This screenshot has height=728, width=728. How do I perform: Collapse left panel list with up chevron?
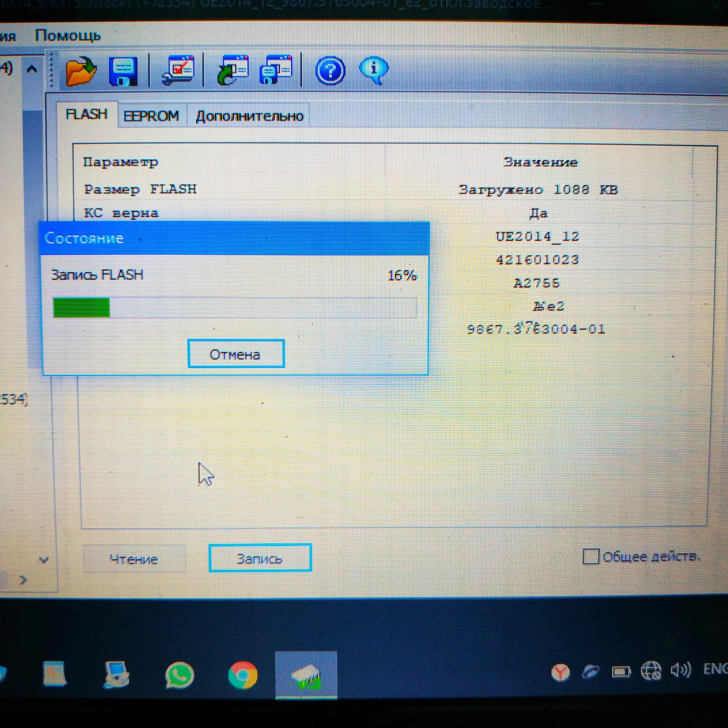[x=32, y=70]
